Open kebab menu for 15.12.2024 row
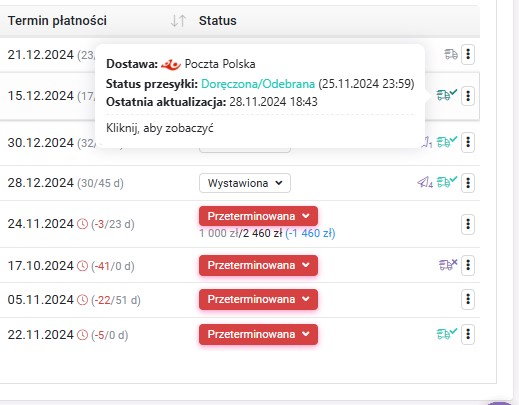This screenshot has width=519, height=405. tap(468, 96)
